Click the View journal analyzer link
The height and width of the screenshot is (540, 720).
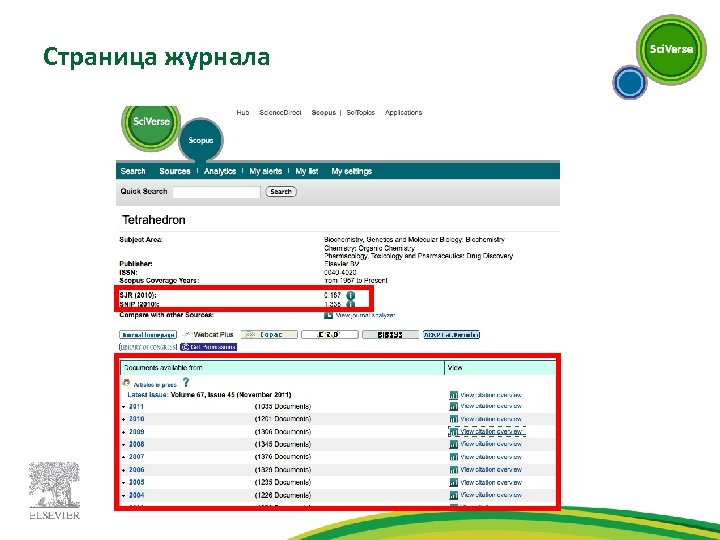click(366, 315)
